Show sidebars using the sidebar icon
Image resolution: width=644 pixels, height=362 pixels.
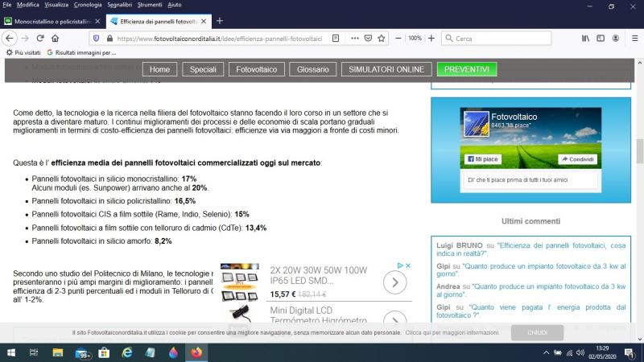601,38
